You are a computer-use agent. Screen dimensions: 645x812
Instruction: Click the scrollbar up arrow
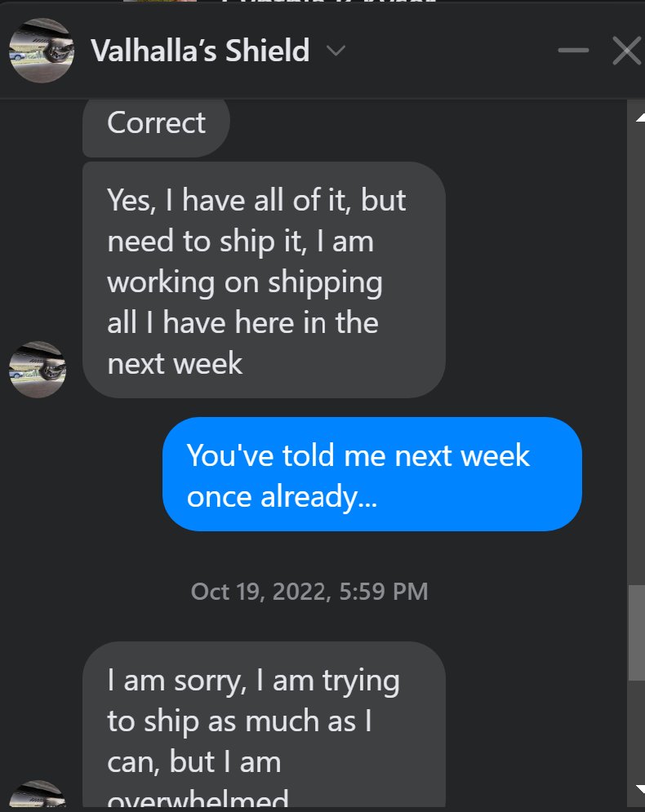coord(640,118)
